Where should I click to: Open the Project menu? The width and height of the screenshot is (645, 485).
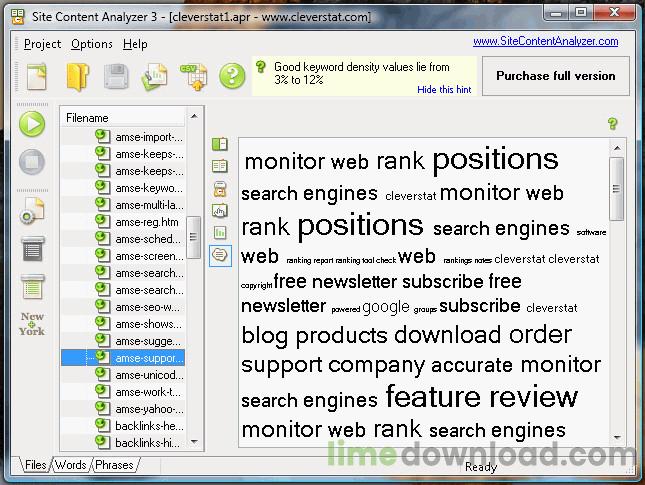42,44
